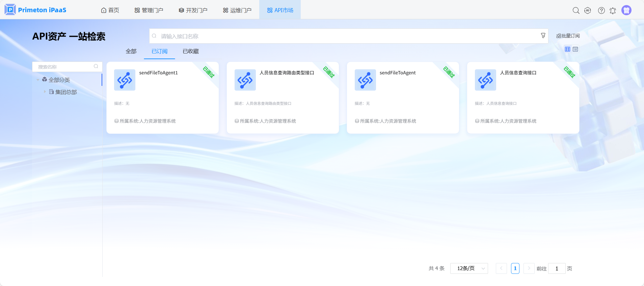
Task: Switch to list view
Action: [x=575, y=49]
